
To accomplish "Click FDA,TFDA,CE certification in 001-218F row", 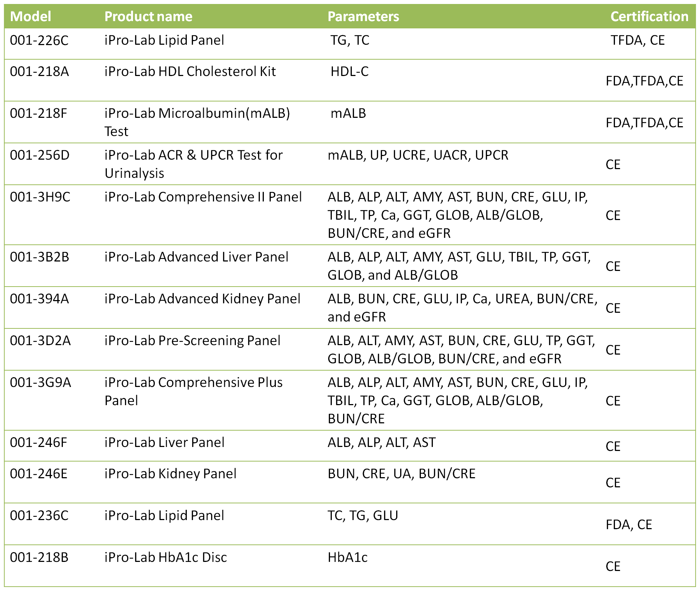I will coord(644,123).
